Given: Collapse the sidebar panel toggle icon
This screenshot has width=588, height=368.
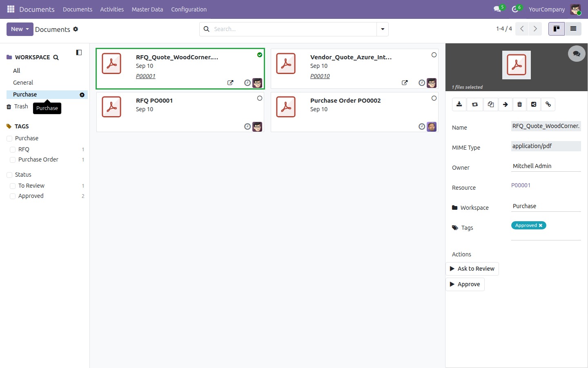Looking at the screenshot, I should (79, 52).
